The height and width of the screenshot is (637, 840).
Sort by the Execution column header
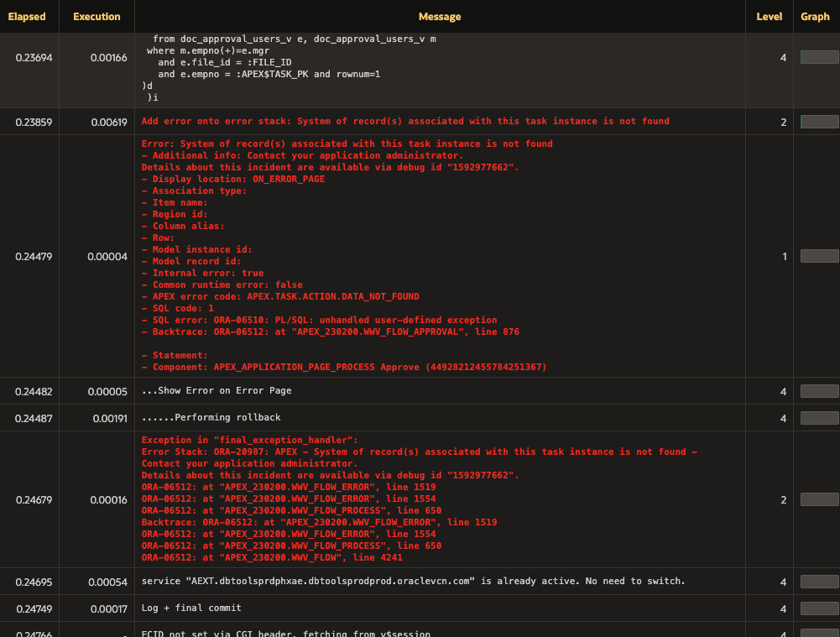coord(97,17)
